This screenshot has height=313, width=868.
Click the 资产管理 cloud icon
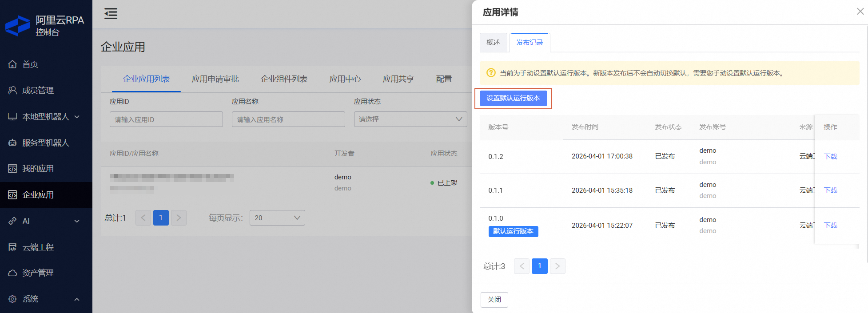(x=12, y=273)
